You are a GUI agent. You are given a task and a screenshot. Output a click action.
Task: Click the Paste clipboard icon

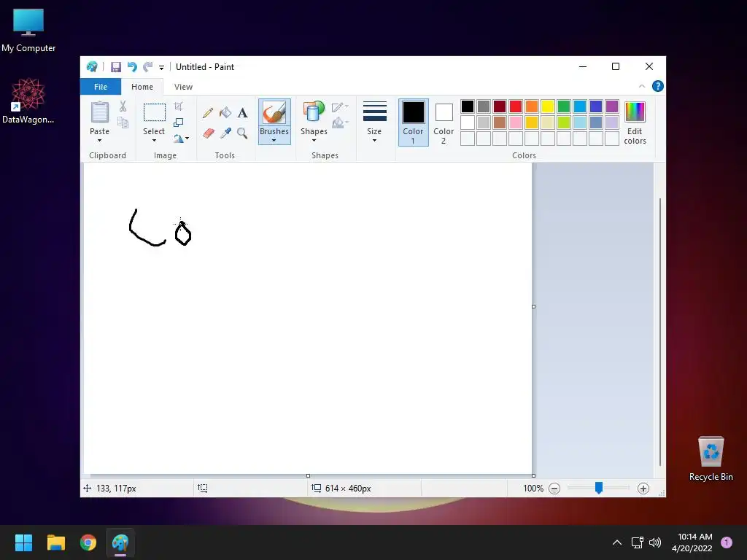tap(99, 113)
